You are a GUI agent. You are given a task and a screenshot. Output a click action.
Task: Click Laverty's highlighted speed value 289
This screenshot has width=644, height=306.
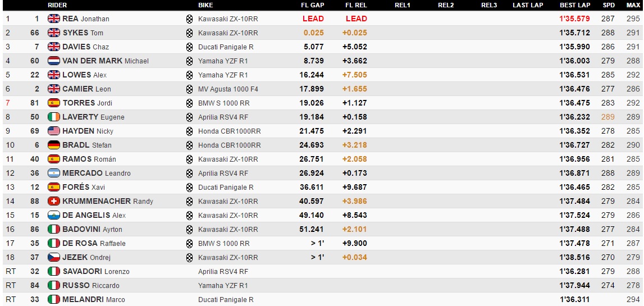click(x=608, y=117)
